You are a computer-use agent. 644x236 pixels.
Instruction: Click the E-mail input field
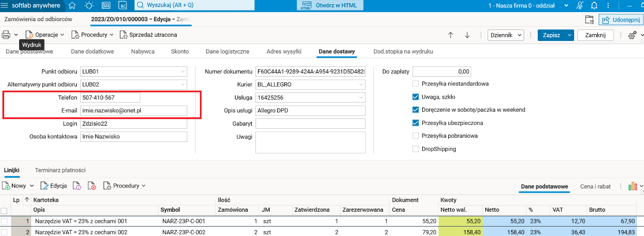(134, 111)
